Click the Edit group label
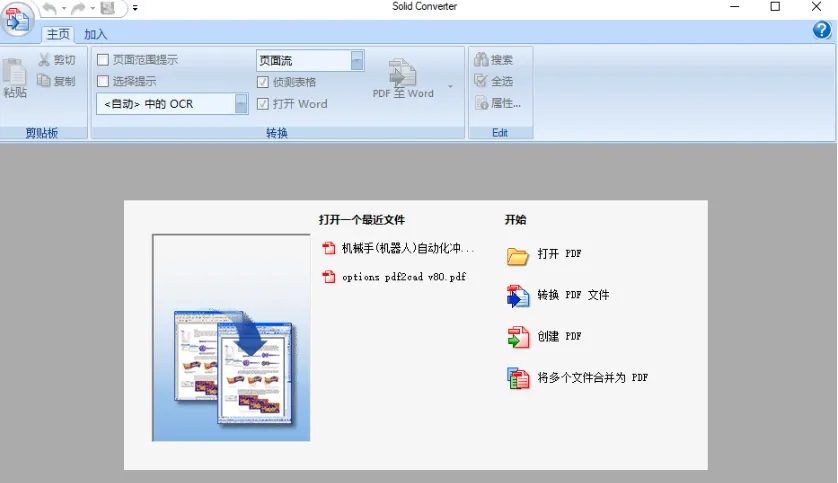 (500, 133)
